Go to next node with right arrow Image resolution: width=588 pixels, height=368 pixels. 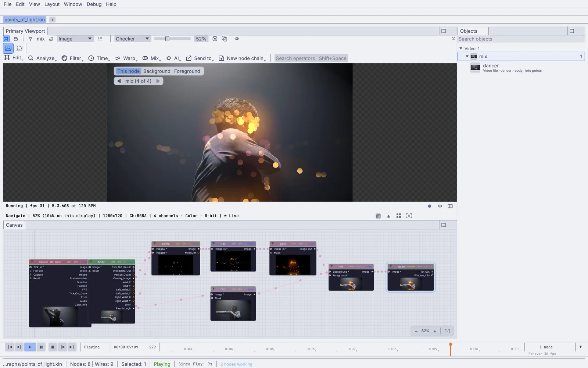pyautogui.click(x=158, y=81)
